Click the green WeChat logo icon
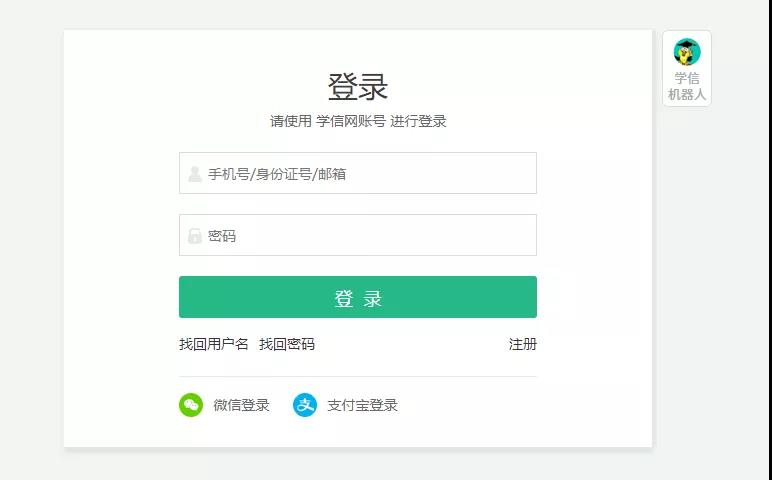This screenshot has width=772, height=480. tap(191, 405)
